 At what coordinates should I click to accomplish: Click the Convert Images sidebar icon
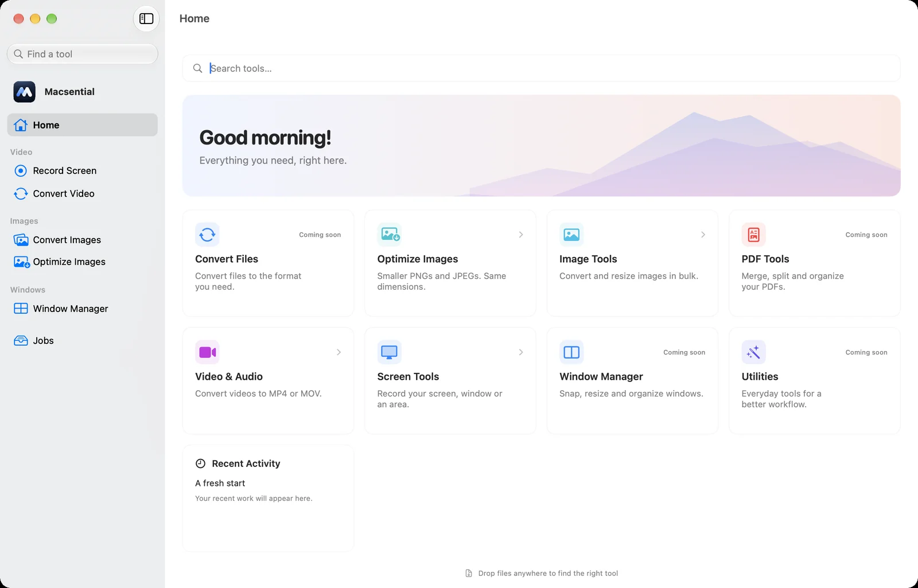coord(21,240)
